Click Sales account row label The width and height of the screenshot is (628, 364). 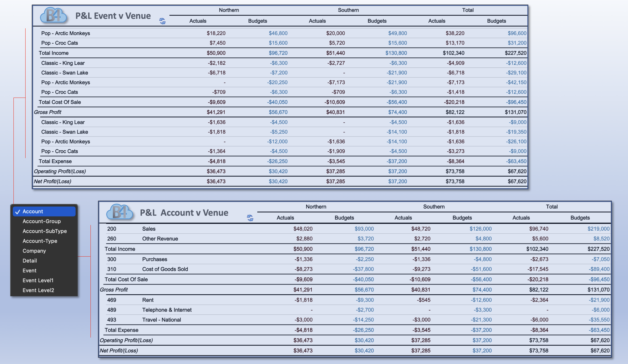(x=149, y=229)
